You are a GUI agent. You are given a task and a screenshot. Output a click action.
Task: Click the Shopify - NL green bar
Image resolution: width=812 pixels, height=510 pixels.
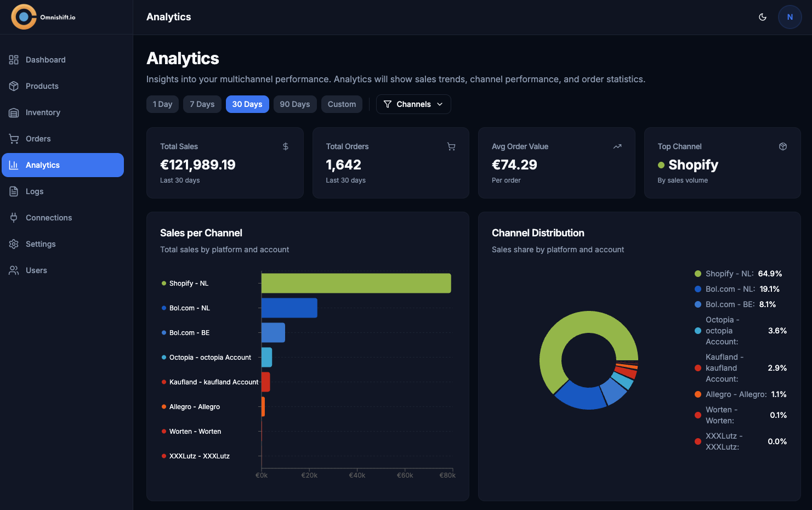[356, 284]
